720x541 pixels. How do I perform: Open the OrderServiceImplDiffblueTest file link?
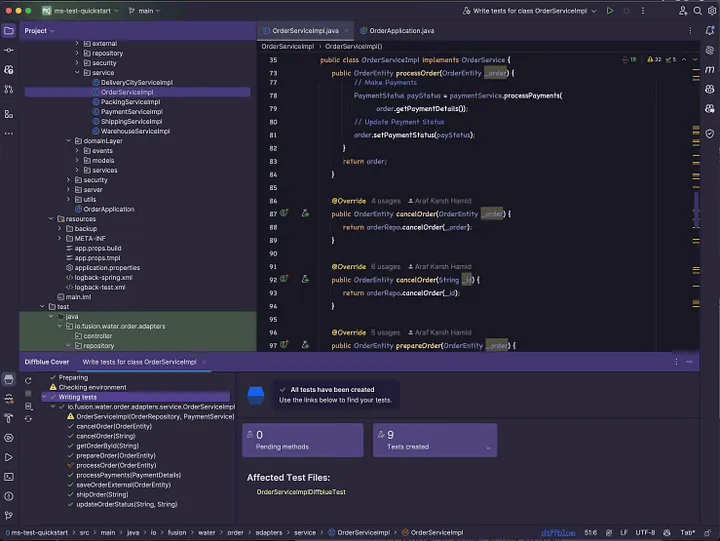301,492
